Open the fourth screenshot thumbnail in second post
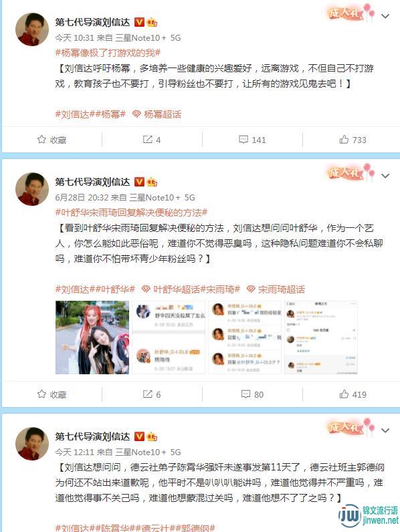The image size is (400, 532). click(321, 338)
